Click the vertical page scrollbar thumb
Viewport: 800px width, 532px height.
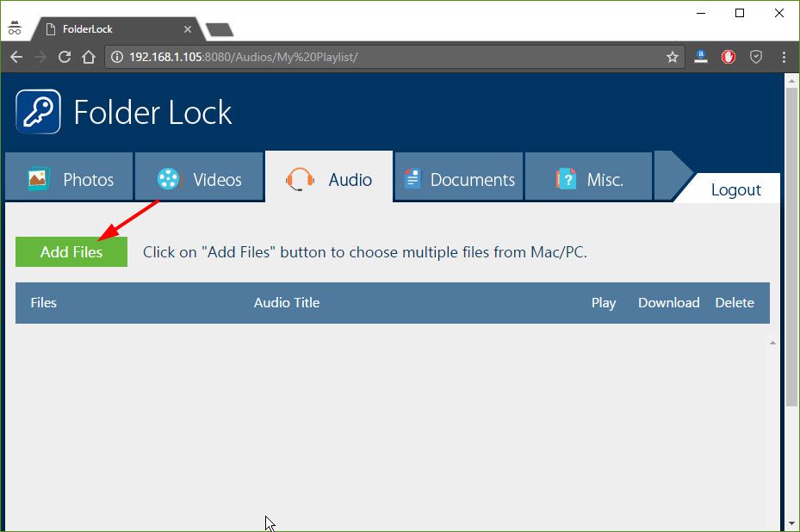click(x=791, y=247)
